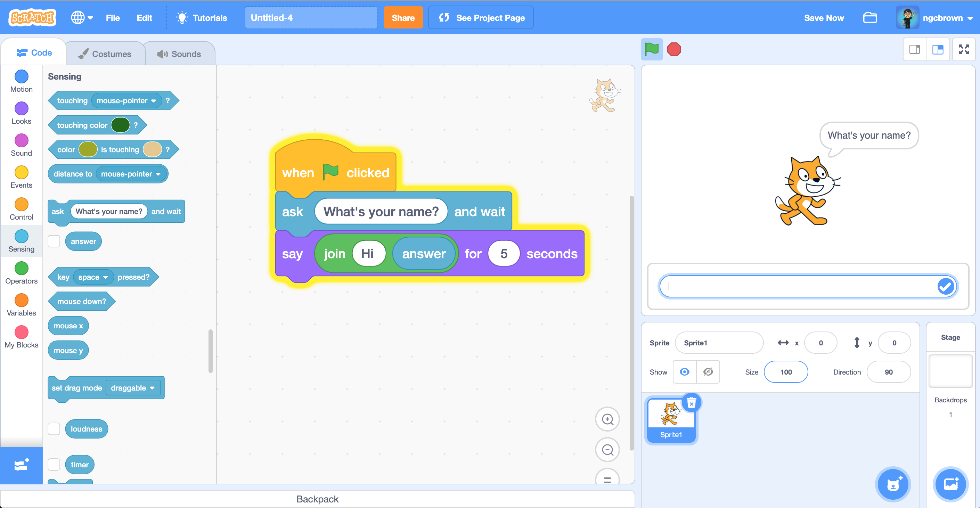Screen dimensions: 980x508
Task: Hide the sprite with crossed eye icon
Action: coord(708,372)
